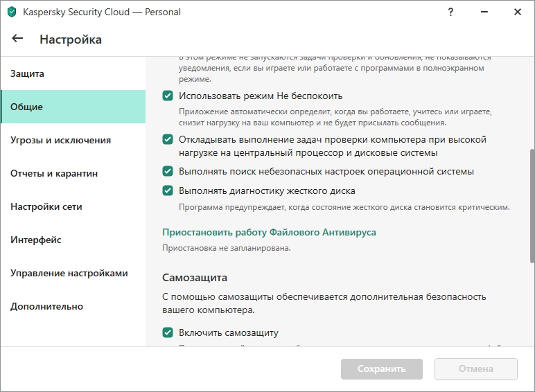This screenshot has height=392, width=535.
Task: Go to Настройки сети section
Action: 73,206
